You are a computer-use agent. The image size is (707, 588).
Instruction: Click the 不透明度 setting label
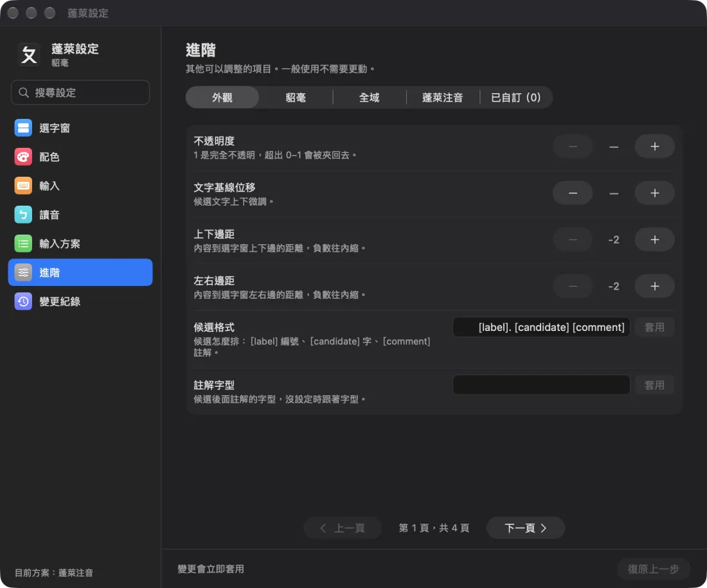click(x=214, y=141)
